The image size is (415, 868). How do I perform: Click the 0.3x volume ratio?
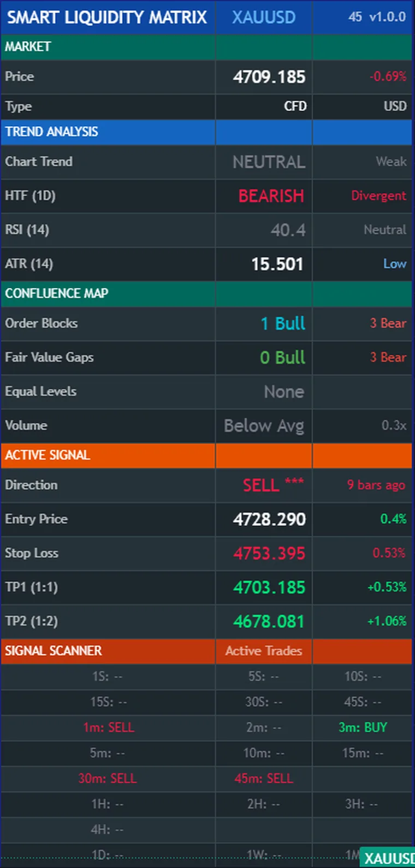[x=394, y=425]
